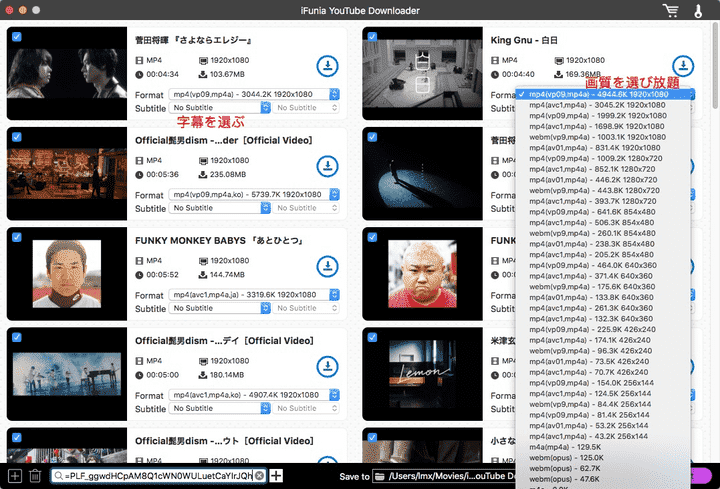Open the shopping cart icon
720x489 pixels.
671,10
